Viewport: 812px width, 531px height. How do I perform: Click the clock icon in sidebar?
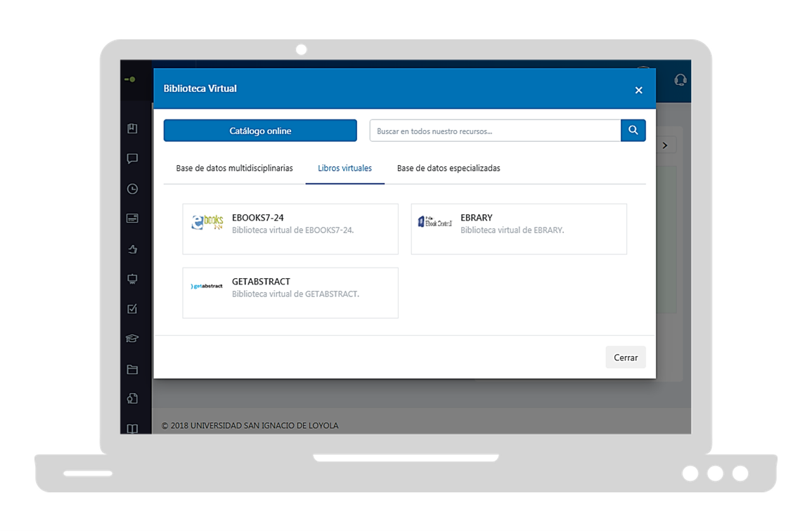tap(132, 189)
